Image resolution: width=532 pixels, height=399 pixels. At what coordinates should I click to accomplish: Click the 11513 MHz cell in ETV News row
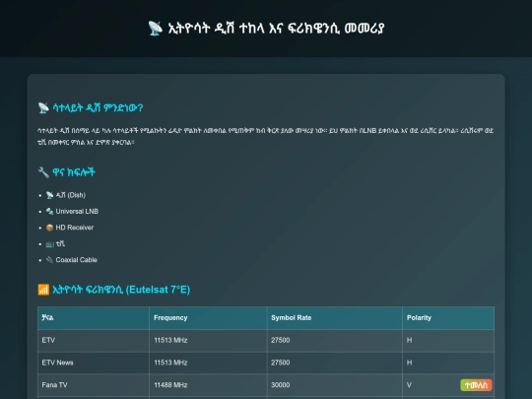click(208, 363)
